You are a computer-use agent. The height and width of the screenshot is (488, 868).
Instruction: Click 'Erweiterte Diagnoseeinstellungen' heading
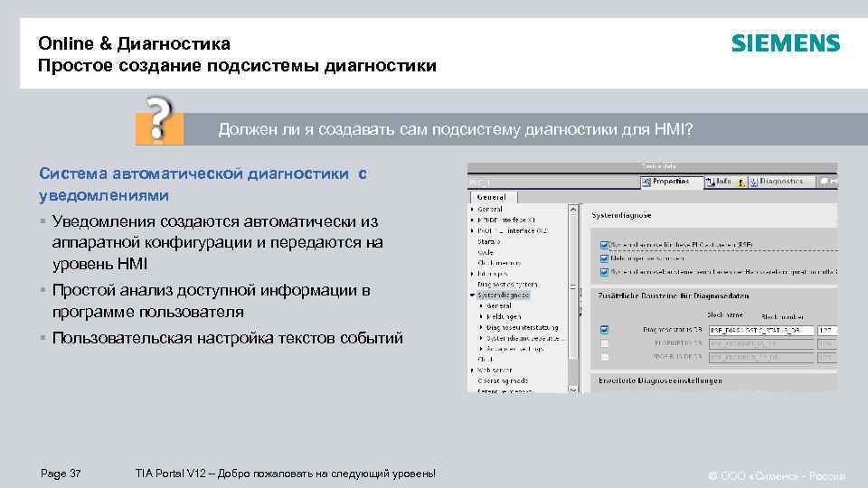(x=660, y=380)
